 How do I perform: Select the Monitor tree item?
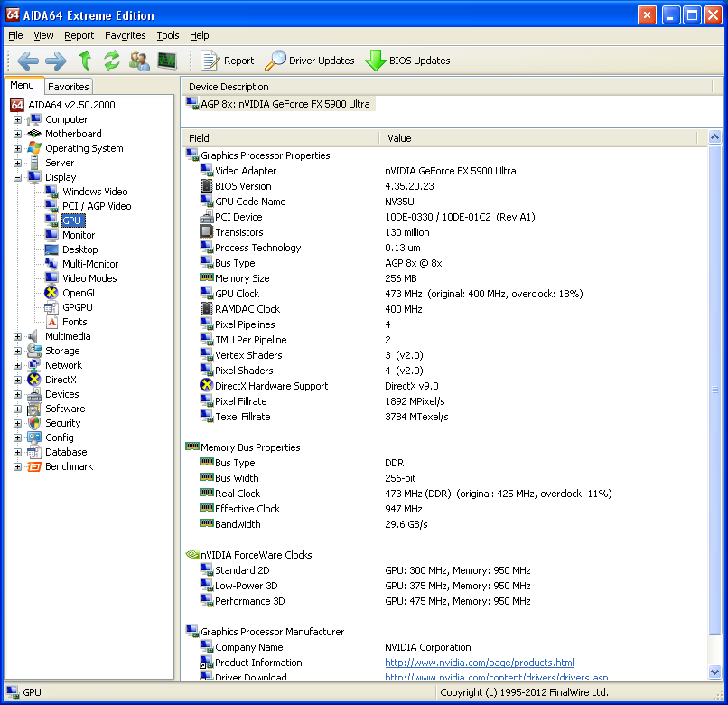[x=79, y=235]
